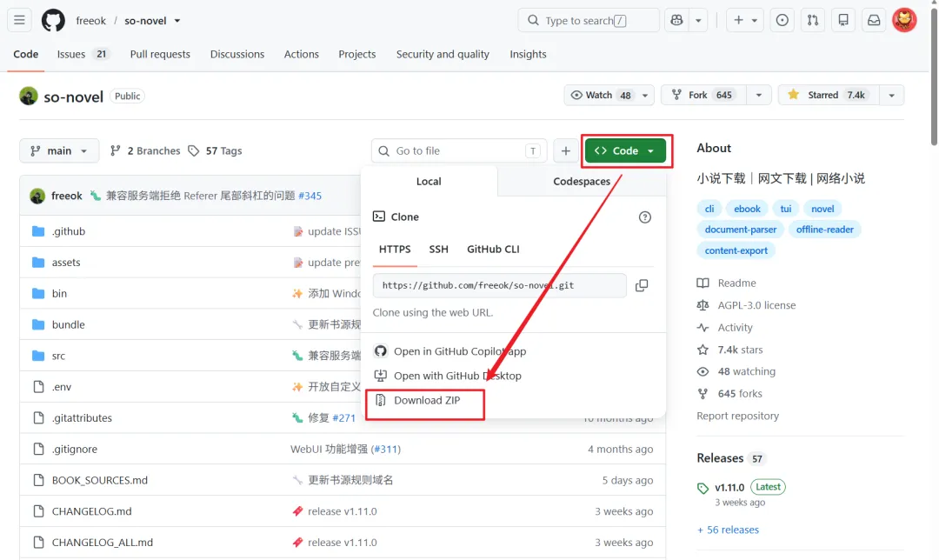
Task: Open the freeok owner link
Action: point(91,20)
